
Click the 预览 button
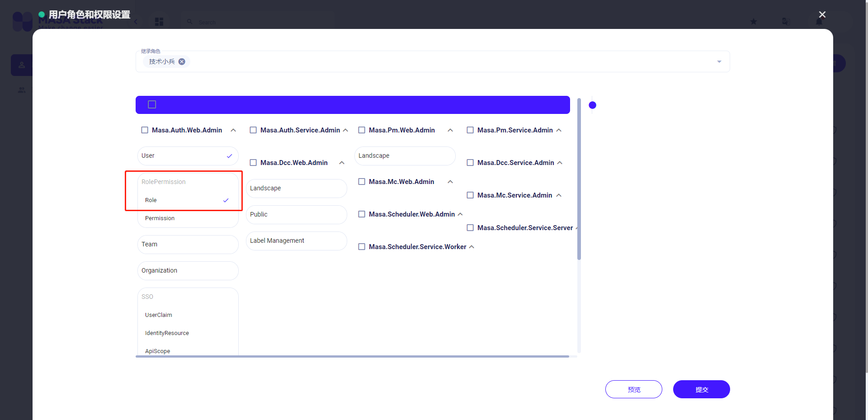tap(633, 389)
